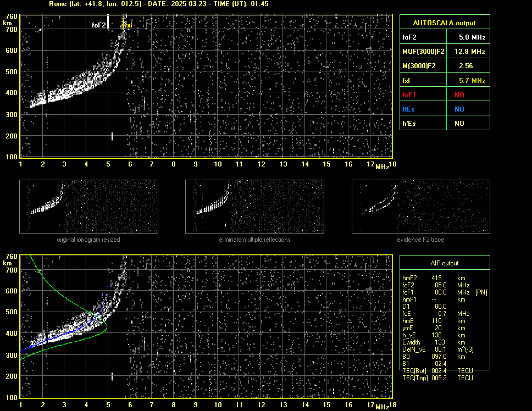
Task: Click the green profile curve peak in bottom plot
Action: point(106,327)
